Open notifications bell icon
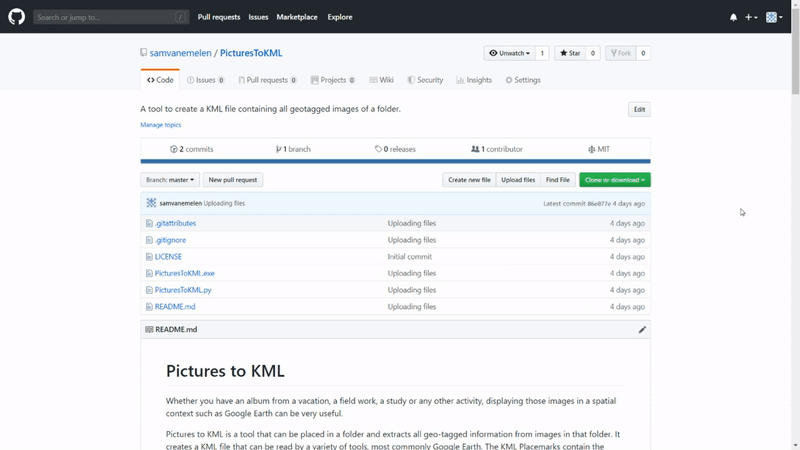The image size is (800, 450). tap(733, 17)
